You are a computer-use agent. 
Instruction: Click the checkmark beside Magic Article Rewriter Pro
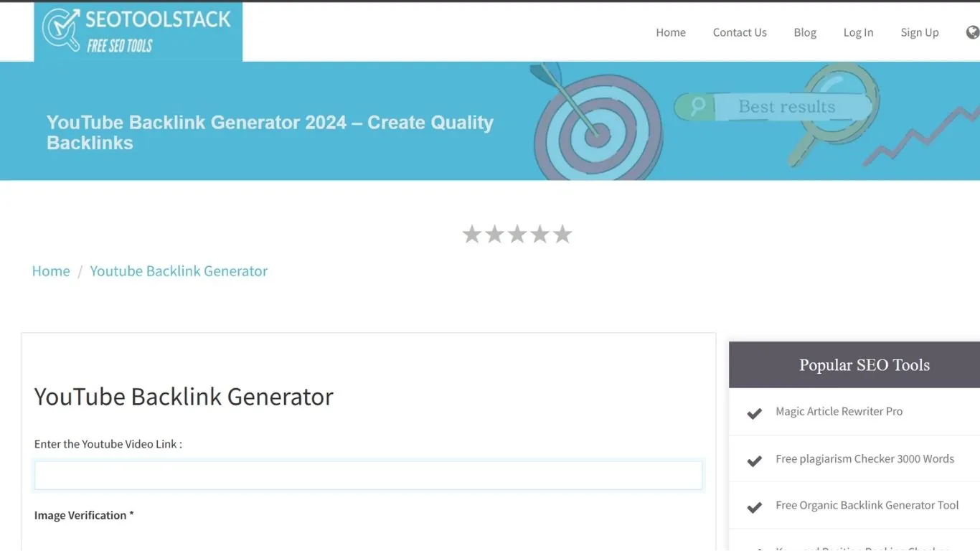754,413
